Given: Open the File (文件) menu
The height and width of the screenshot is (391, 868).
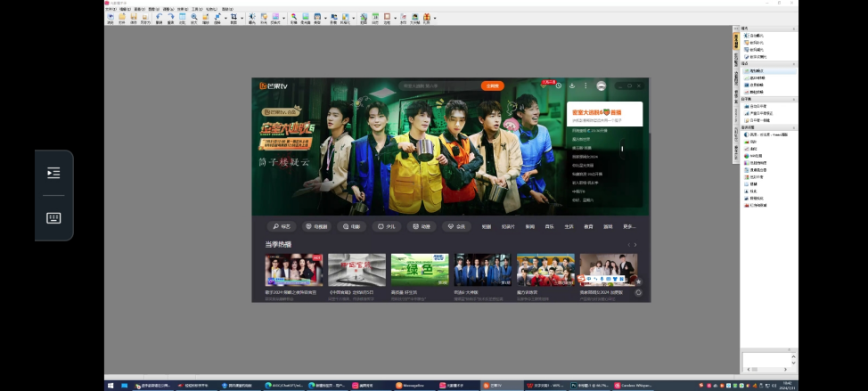Looking at the screenshot, I should point(111,10).
